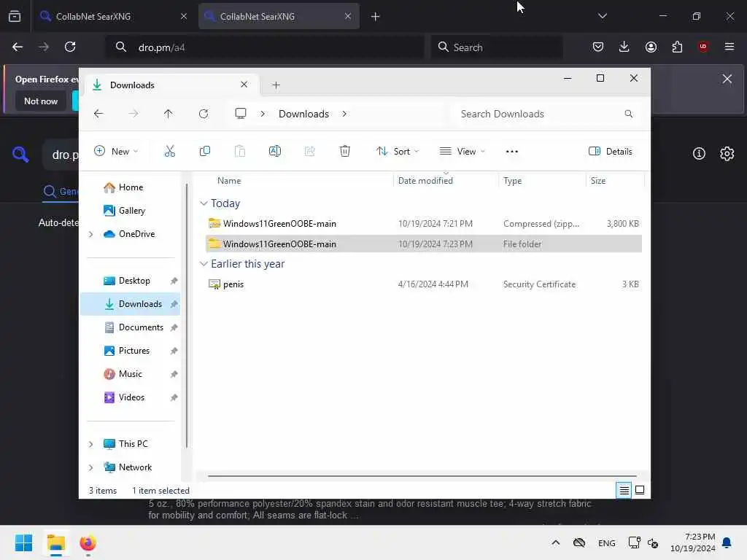Click the Rename icon in Explorer toolbar
The image size is (747, 560).
click(x=275, y=152)
